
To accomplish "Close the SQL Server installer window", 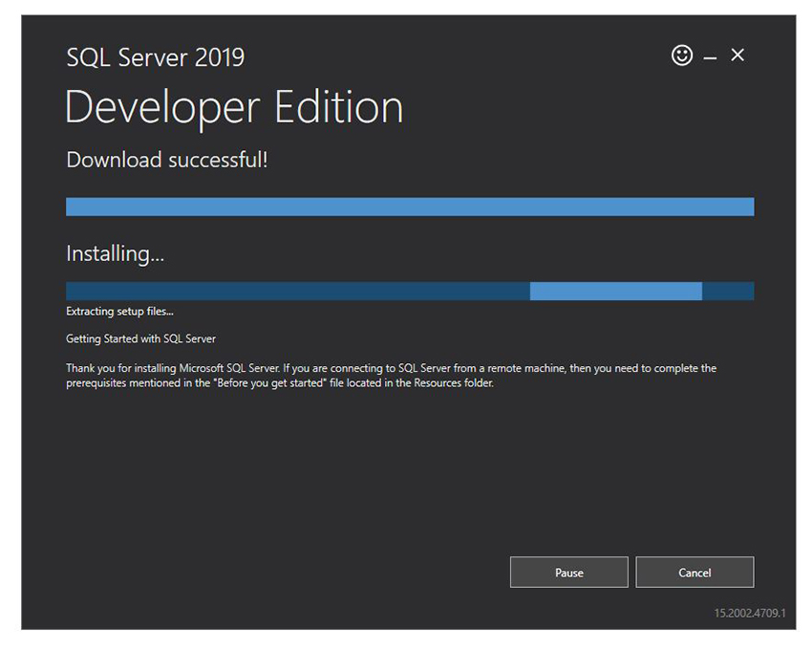I will (737, 54).
